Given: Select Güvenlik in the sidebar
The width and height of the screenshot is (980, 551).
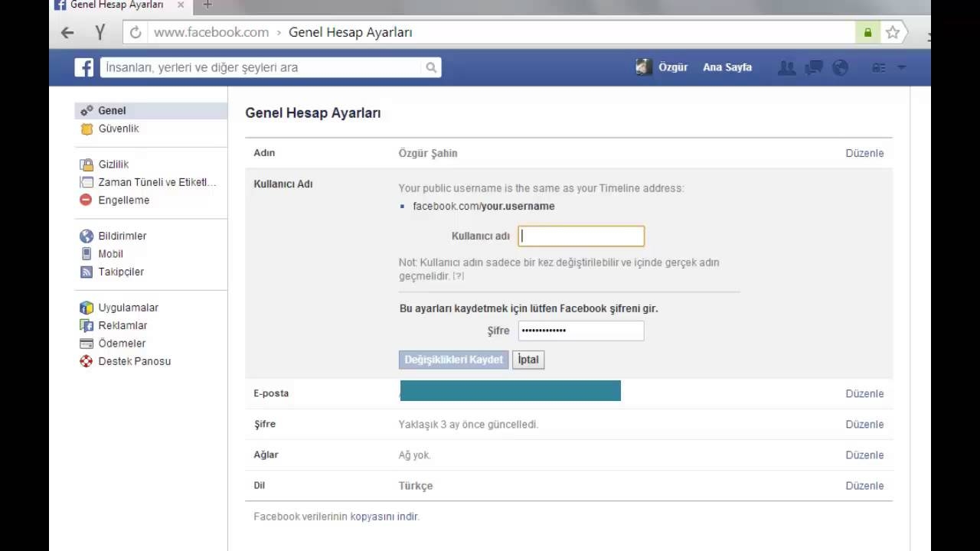Looking at the screenshot, I should coord(118,129).
